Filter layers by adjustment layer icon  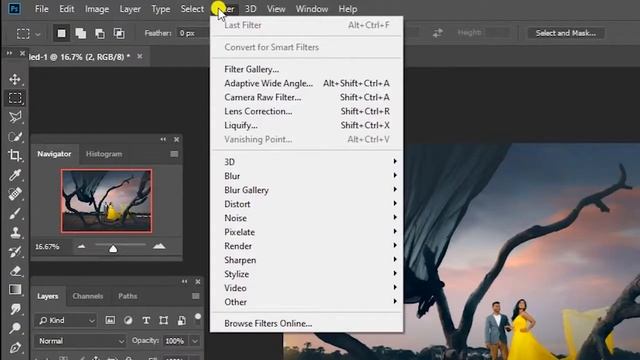(128, 320)
